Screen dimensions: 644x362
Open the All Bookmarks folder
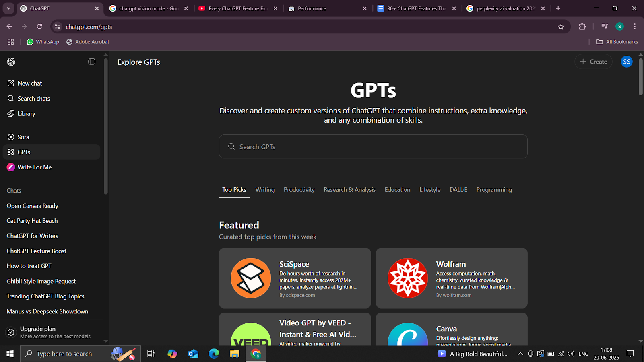tap(617, 42)
